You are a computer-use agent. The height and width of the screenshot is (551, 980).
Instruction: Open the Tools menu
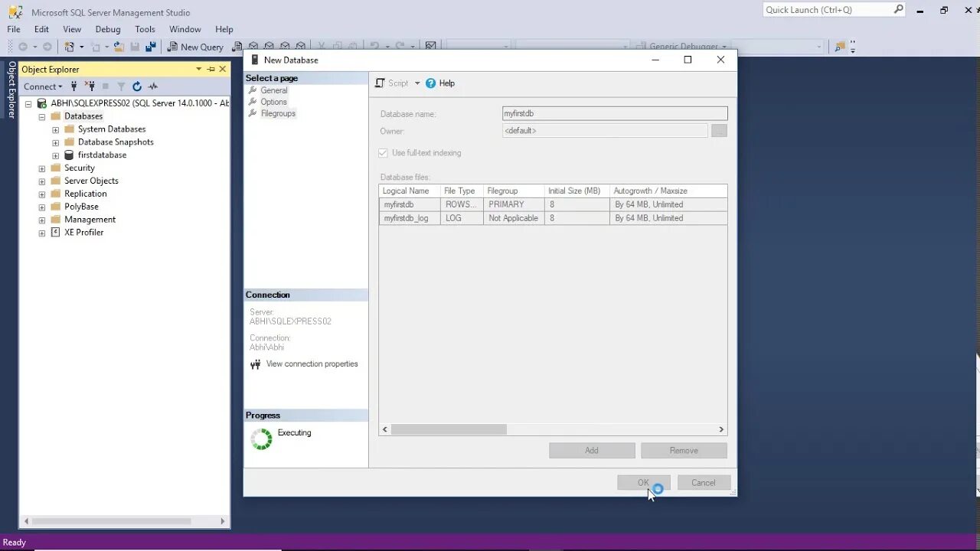coord(145,29)
